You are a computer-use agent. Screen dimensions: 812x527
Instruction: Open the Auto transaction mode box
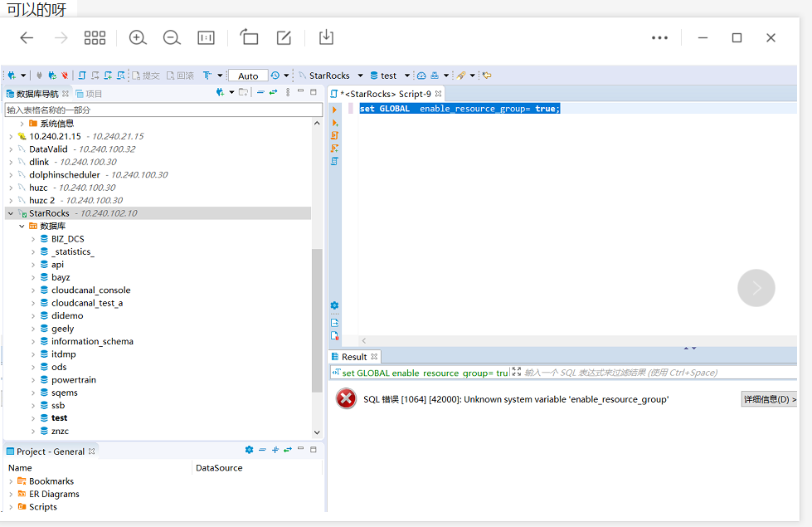tap(248, 76)
